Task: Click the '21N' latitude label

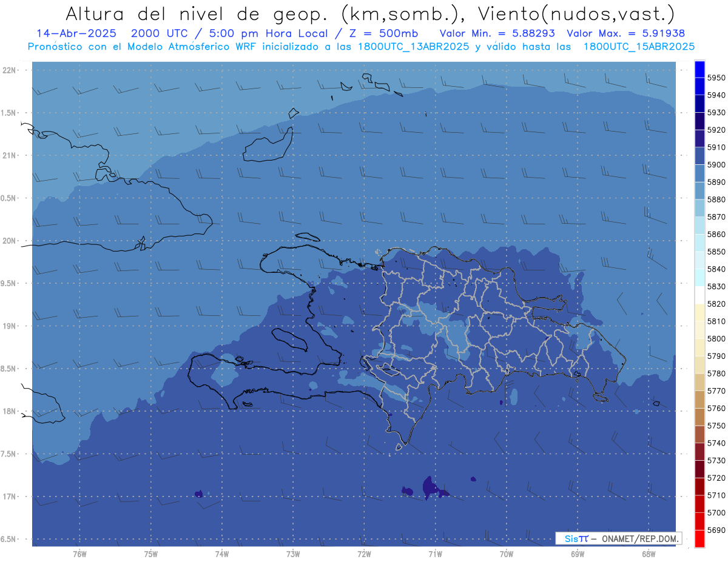Action: [x=10, y=155]
